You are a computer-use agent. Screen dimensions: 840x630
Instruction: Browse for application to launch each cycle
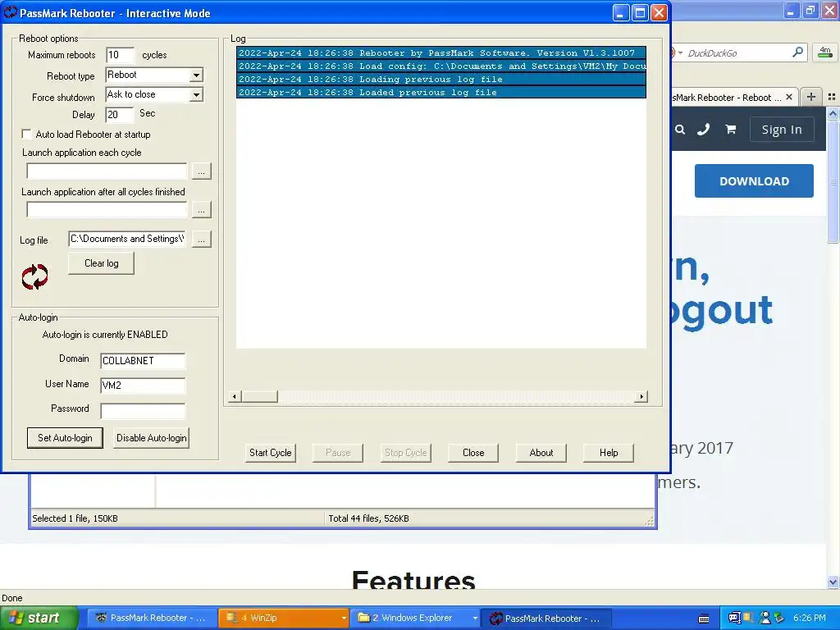pos(202,171)
